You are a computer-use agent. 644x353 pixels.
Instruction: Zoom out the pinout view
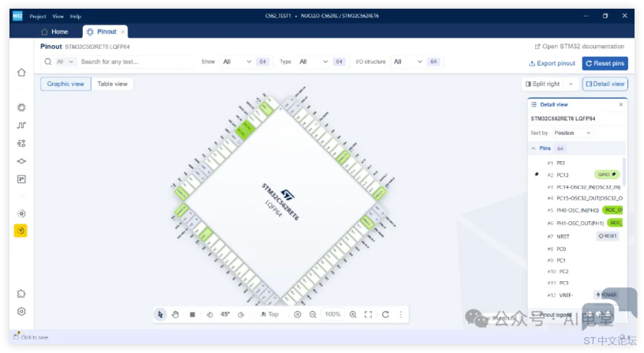313,314
